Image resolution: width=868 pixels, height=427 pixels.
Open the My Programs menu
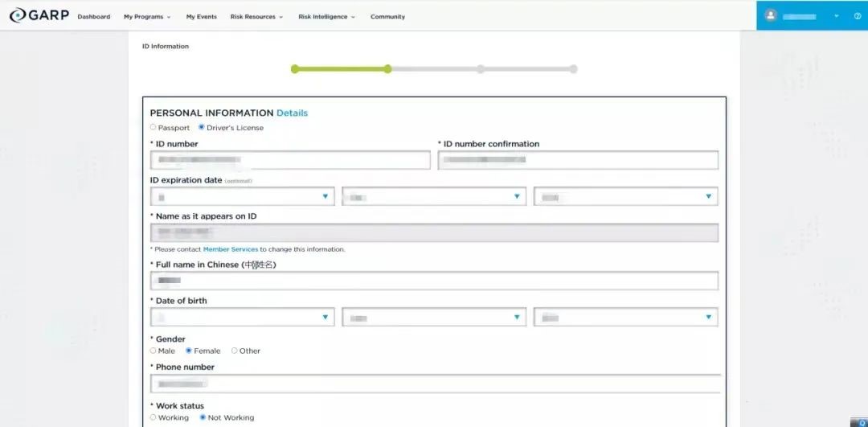(x=147, y=17)
